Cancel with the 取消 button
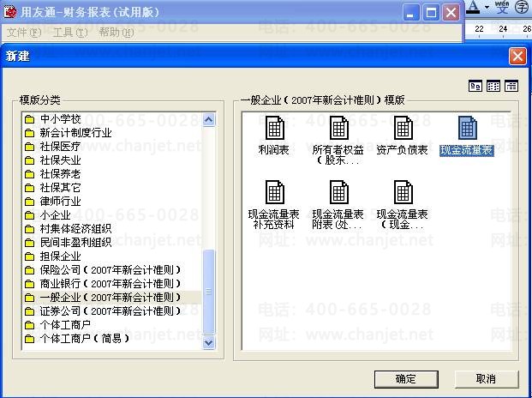The image size is (532, 398). pyautogui.click(x=487, y=379)
